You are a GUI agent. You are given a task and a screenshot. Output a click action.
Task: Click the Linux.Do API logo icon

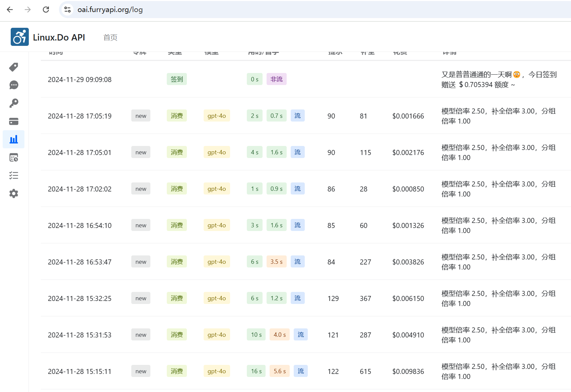(20, 37)
